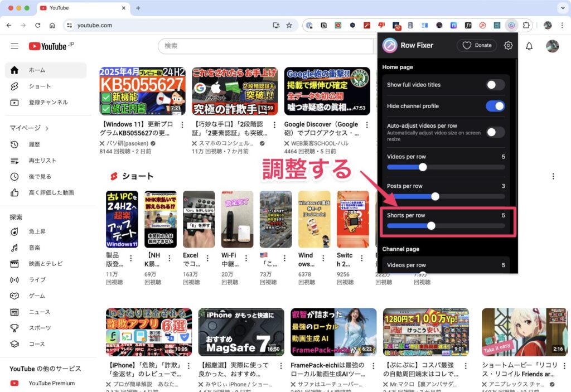Open 急上昇 trending in the sidebar
This screenshot has width=571, height=392.
click(x=46, y=232)
